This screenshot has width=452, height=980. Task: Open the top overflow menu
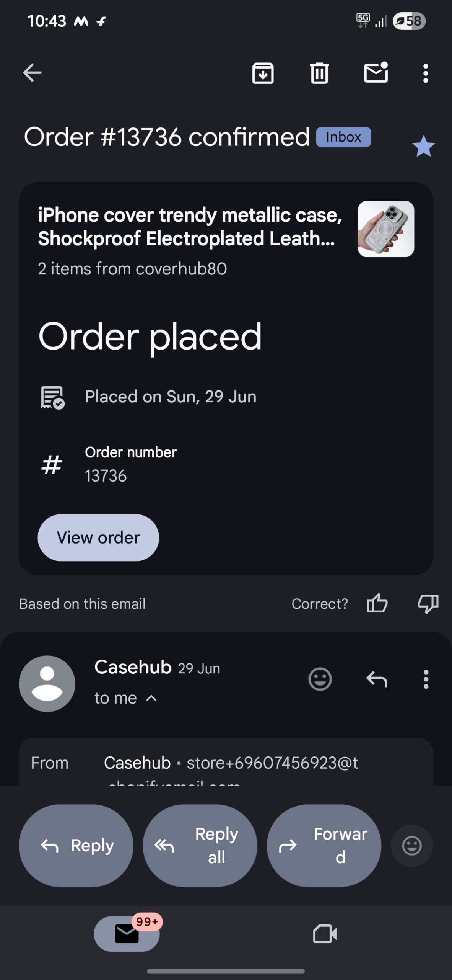point(425,73)
